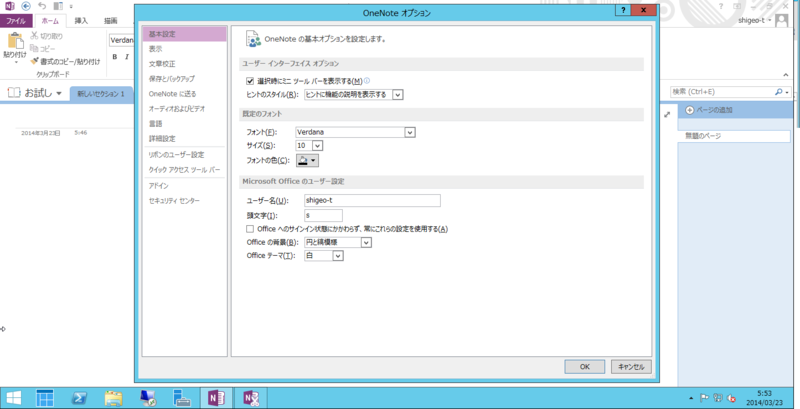The width and height of the screenshot is (800, 409).
Task: Open the search scope dropdown arrow
Action: pos(787,93)
